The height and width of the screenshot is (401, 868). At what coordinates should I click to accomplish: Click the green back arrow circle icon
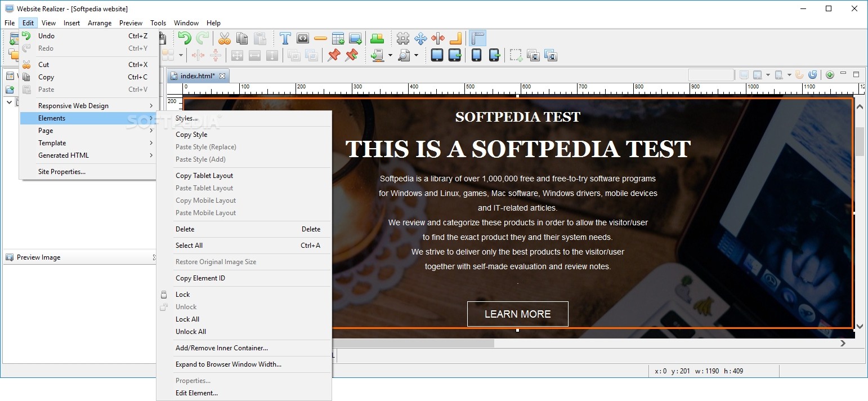pos(830,75)
